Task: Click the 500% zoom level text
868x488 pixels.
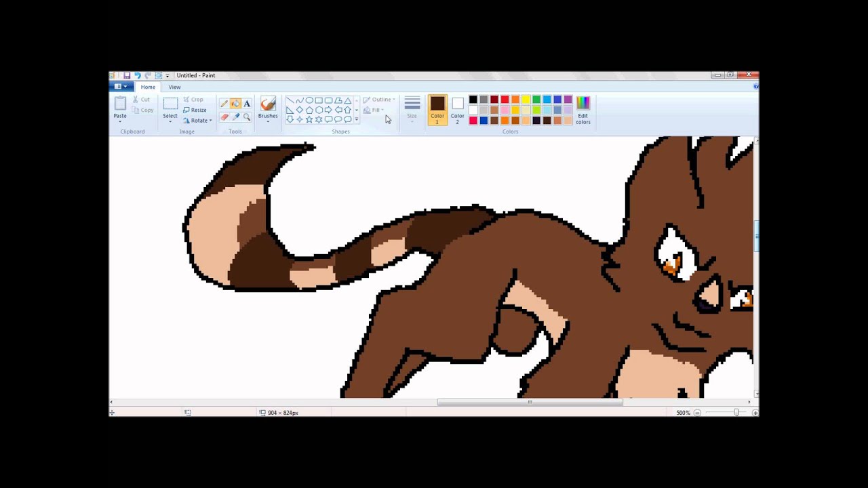Action: (683, 413)
